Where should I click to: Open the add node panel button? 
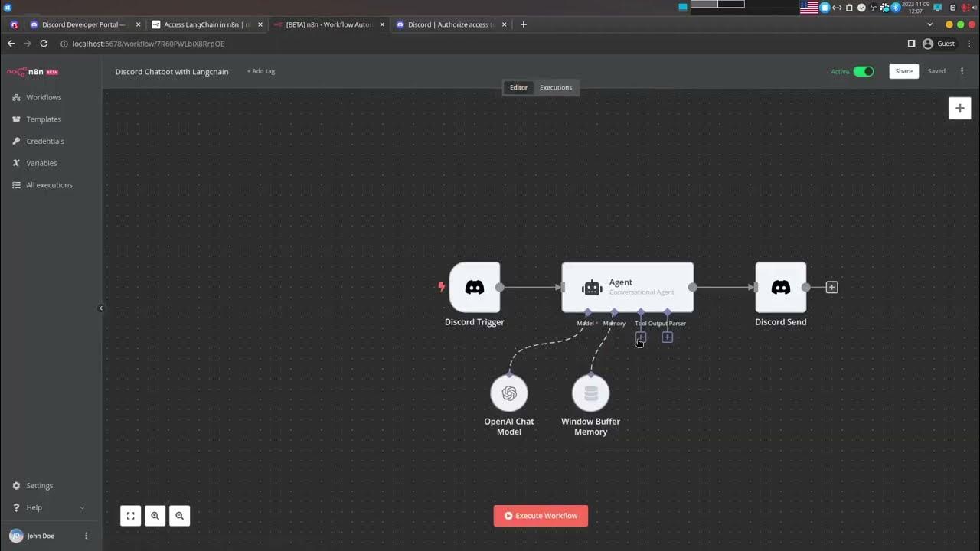(959, 108)
